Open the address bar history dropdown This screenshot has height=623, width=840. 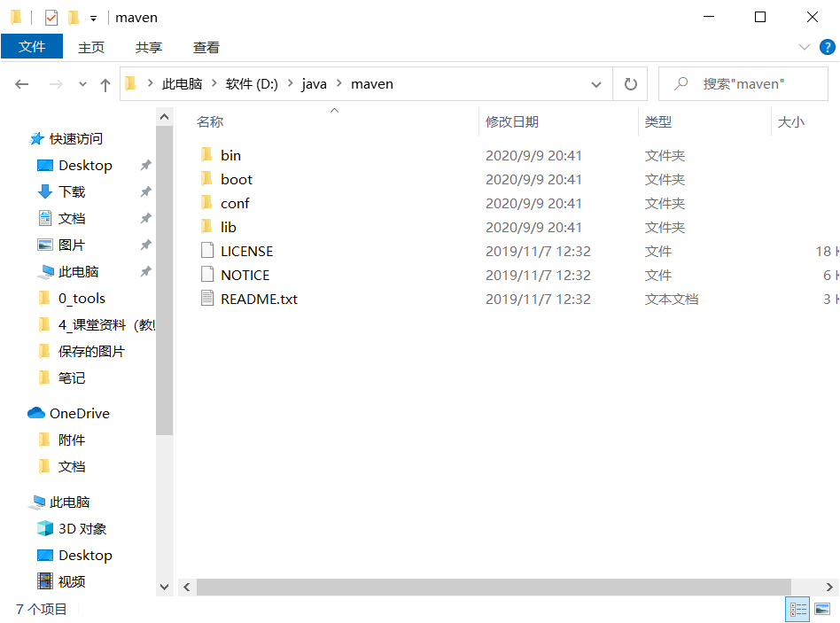tap(595, 84)
